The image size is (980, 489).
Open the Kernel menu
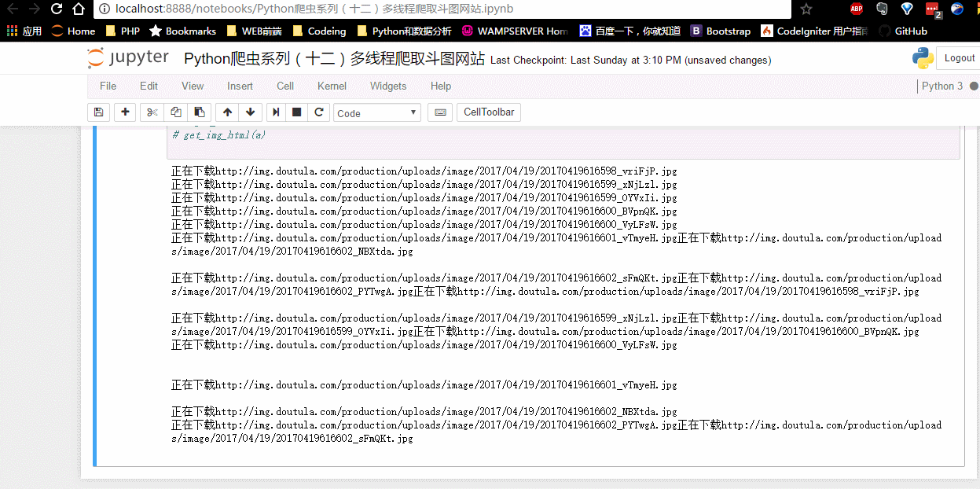(332, 86)
